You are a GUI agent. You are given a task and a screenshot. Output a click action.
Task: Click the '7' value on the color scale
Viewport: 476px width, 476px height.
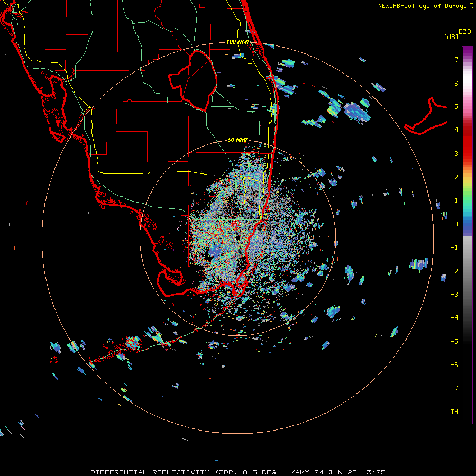point(456,59)
